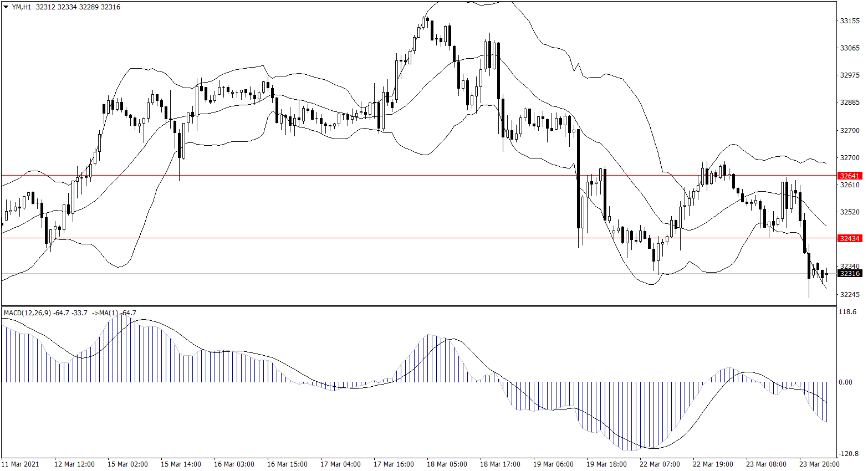Click the 23 Mar 20:00 time label
868x471 pixels.
[819, 464]
